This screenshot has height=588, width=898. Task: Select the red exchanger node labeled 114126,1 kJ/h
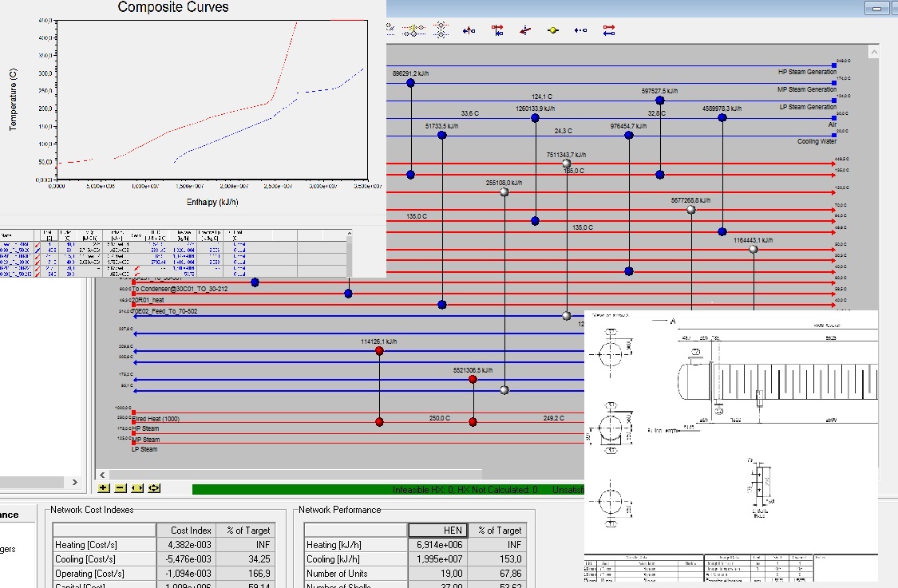(379, 351)
